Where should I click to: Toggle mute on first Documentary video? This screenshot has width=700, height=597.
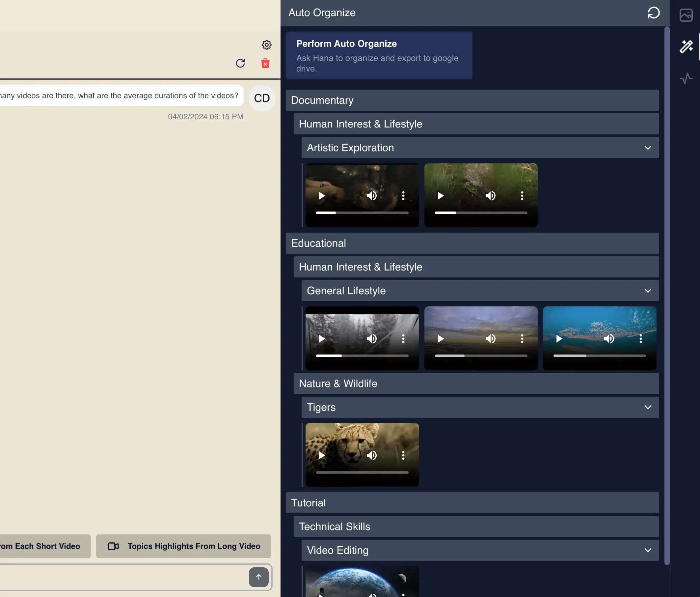coord(372,196)
